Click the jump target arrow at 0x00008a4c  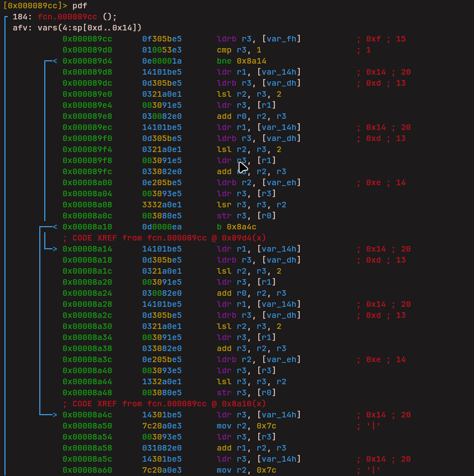54,415
